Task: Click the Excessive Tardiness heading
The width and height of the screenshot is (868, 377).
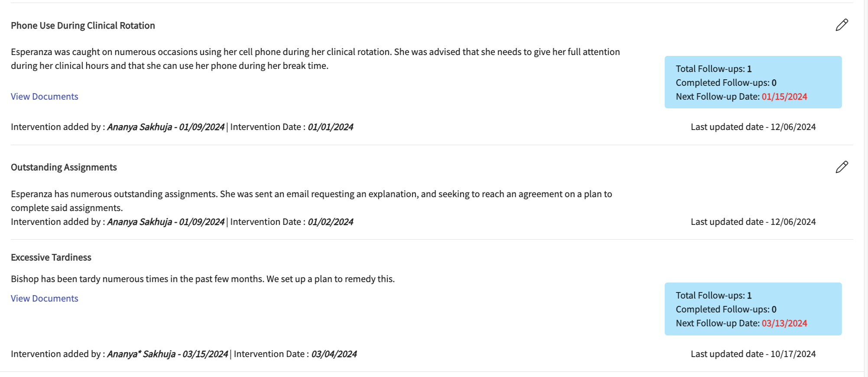Action: coord(51,257)
